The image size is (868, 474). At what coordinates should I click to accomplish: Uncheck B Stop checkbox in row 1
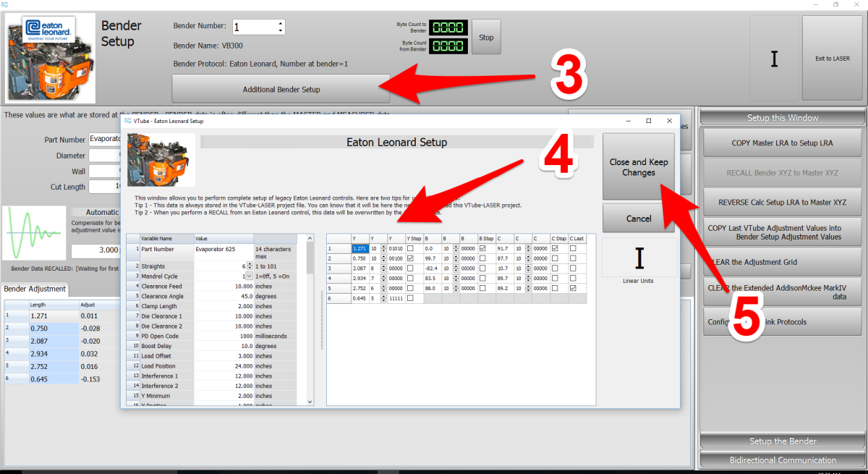point(483,249)
